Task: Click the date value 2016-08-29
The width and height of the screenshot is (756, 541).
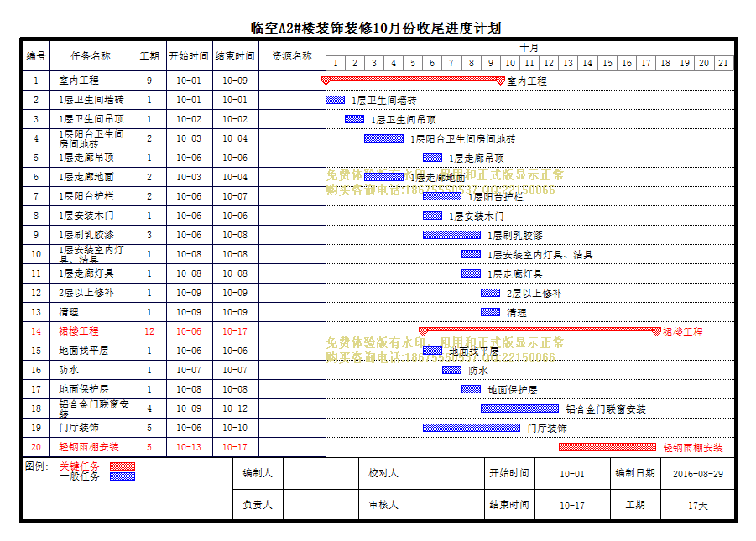Action: pos(697,474)
